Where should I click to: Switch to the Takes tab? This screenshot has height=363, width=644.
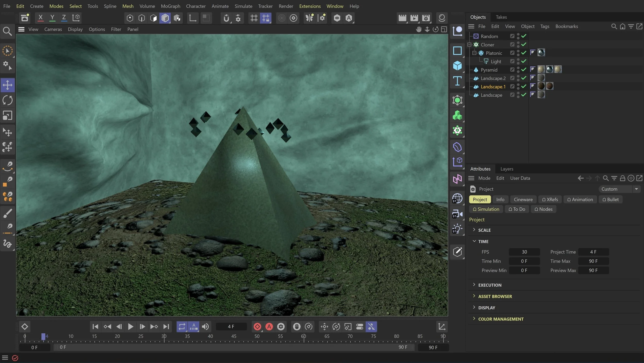[x=501, y=17]
